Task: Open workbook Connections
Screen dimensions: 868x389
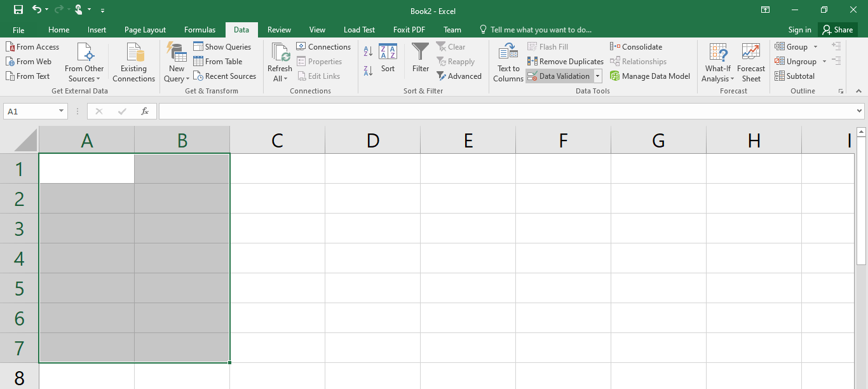Action: coord(323,47)
